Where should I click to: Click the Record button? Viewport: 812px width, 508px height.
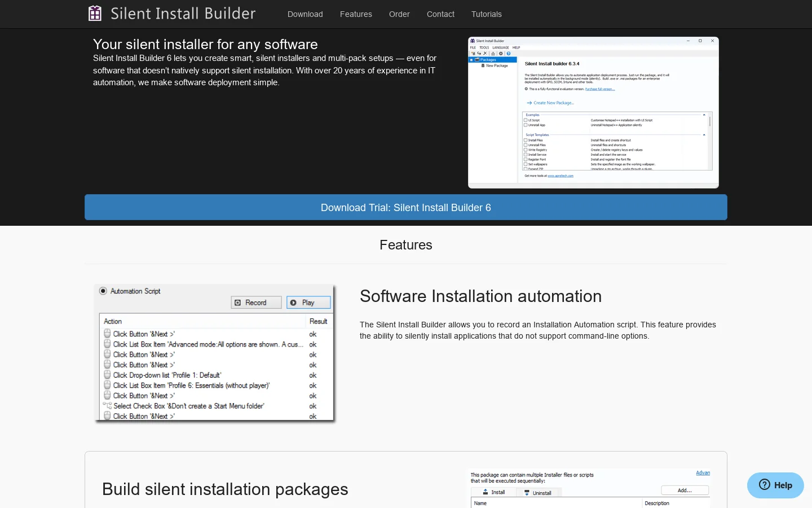(256, 303)
